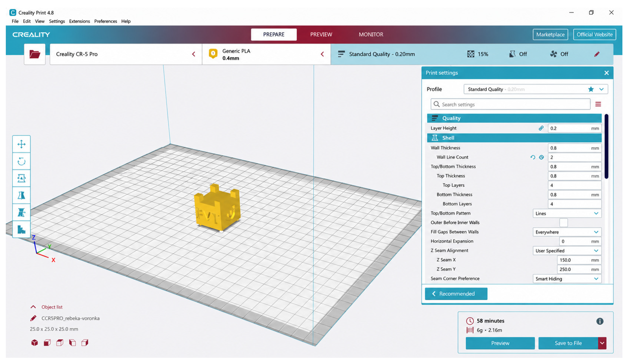Open Z Seam Alignment dropdown
This screenshot has width=629, height=364.
point(567,251)
